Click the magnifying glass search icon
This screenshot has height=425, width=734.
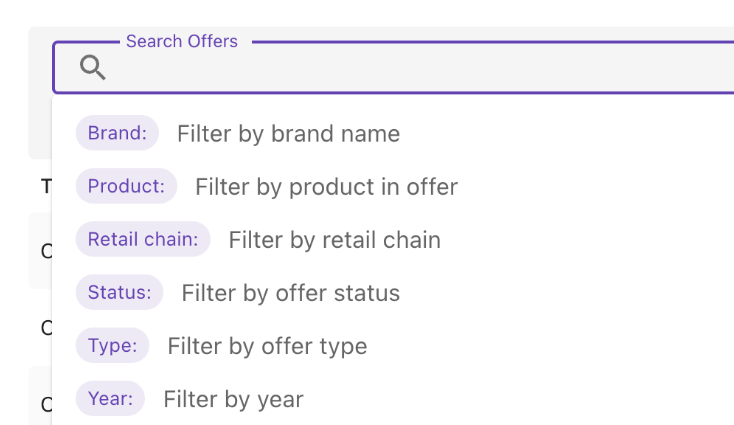pyautogui.click(x=93, y=68)
